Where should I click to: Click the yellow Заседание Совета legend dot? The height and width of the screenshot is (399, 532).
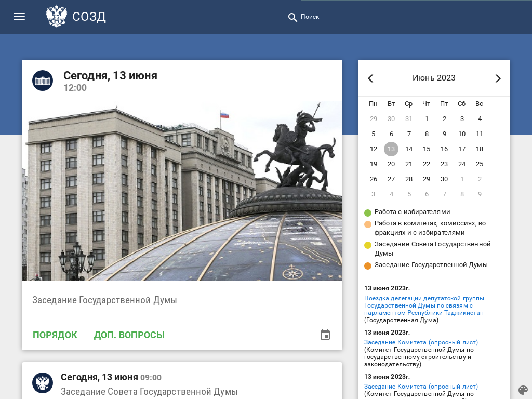click(368, 245)
